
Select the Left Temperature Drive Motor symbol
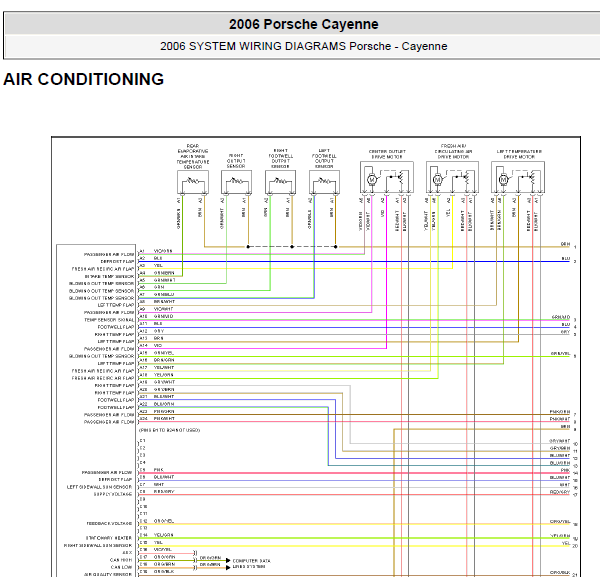(x=518, y=177)
